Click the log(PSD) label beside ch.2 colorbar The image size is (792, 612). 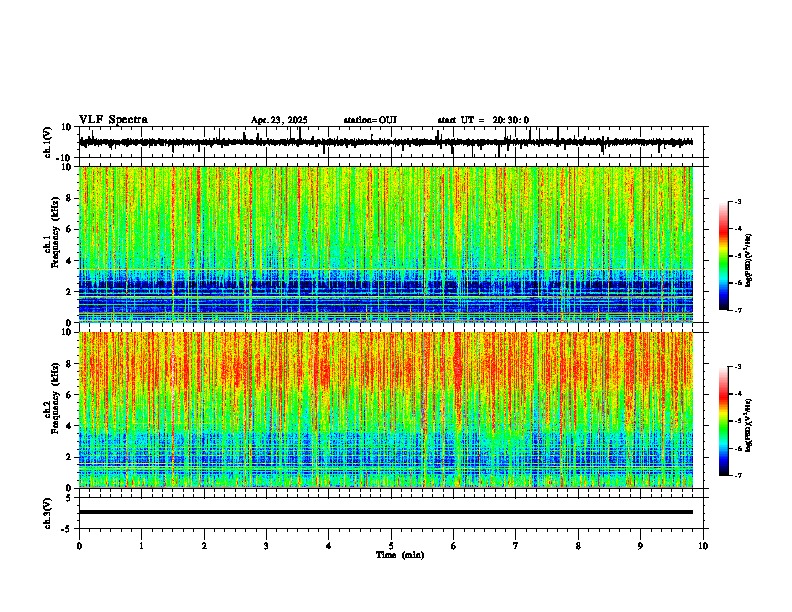click(x=748, y=426)
